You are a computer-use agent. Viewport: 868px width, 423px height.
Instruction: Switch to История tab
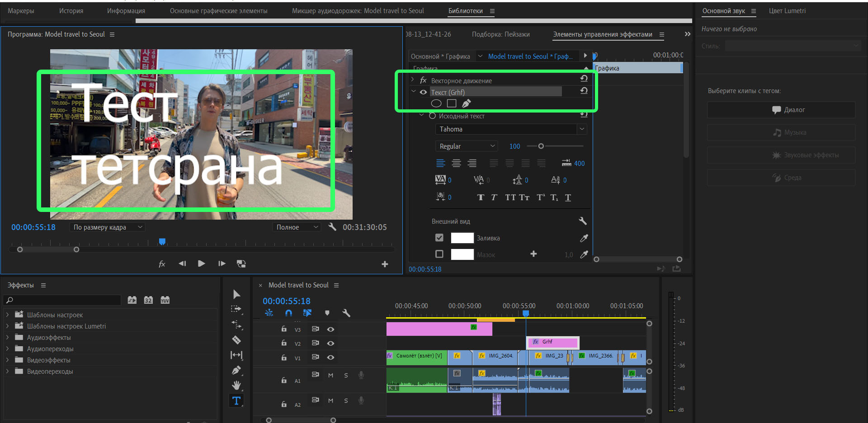tap(71, 11)
